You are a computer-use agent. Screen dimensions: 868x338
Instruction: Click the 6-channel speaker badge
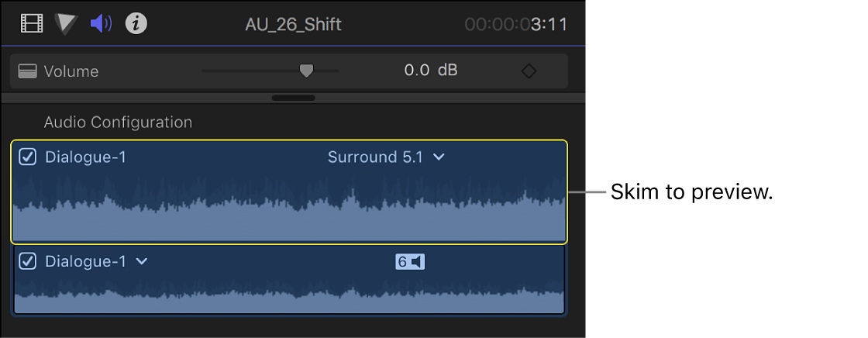pyautogui.click(x=410, y=262)
